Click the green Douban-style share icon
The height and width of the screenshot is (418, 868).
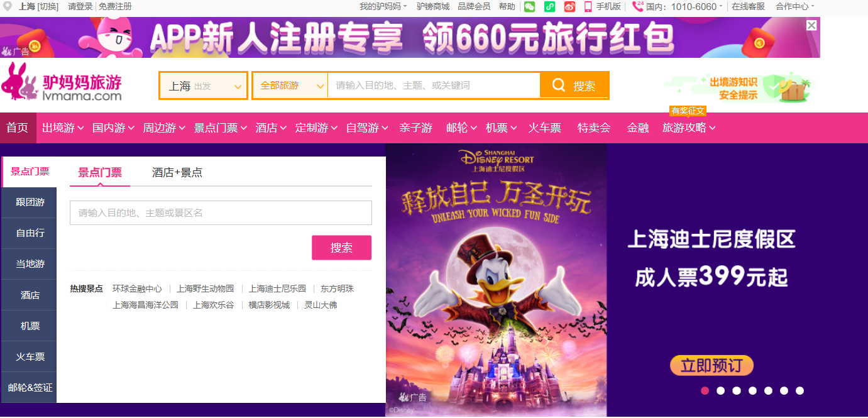coord(550,7)
